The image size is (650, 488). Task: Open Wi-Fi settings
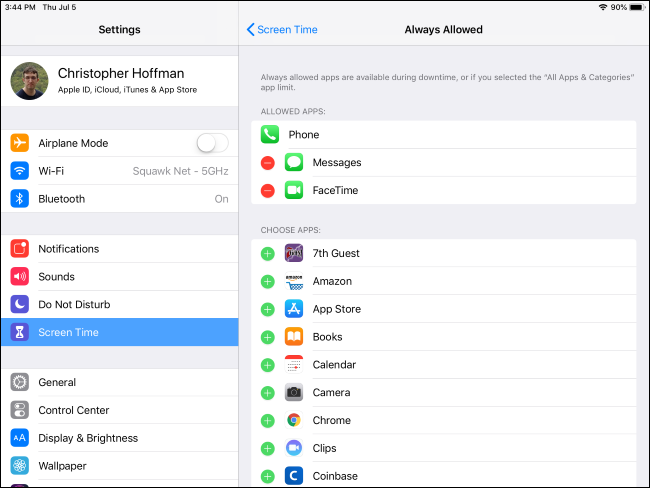(120, 171)
